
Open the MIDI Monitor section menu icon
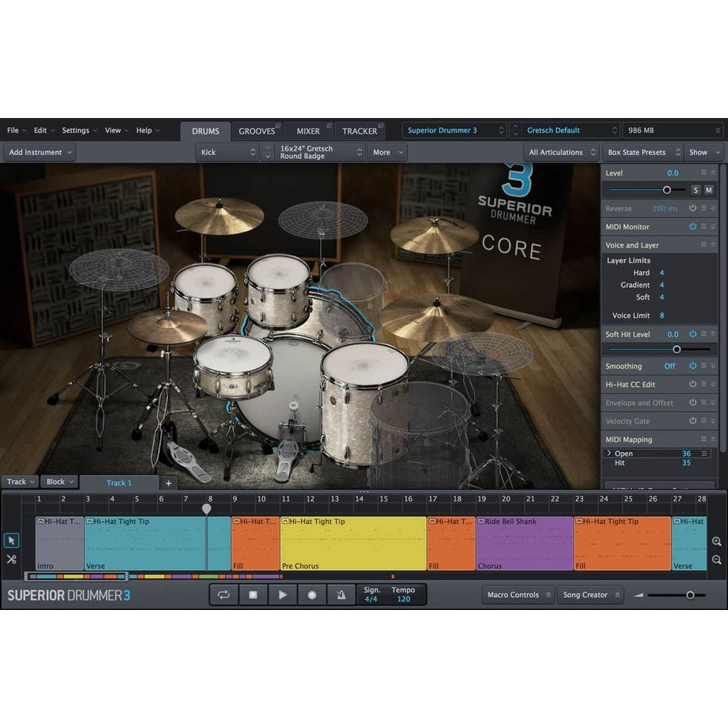703,226
